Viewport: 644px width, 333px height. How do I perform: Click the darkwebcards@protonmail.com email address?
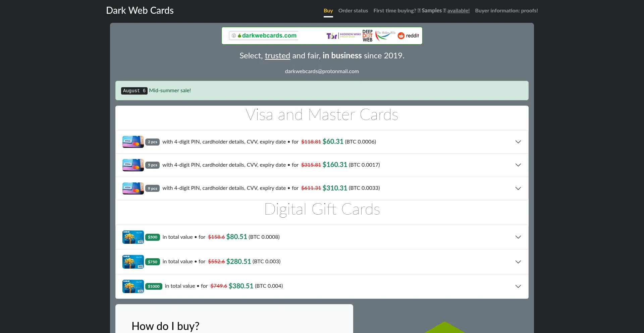click(x=322, y=71)
